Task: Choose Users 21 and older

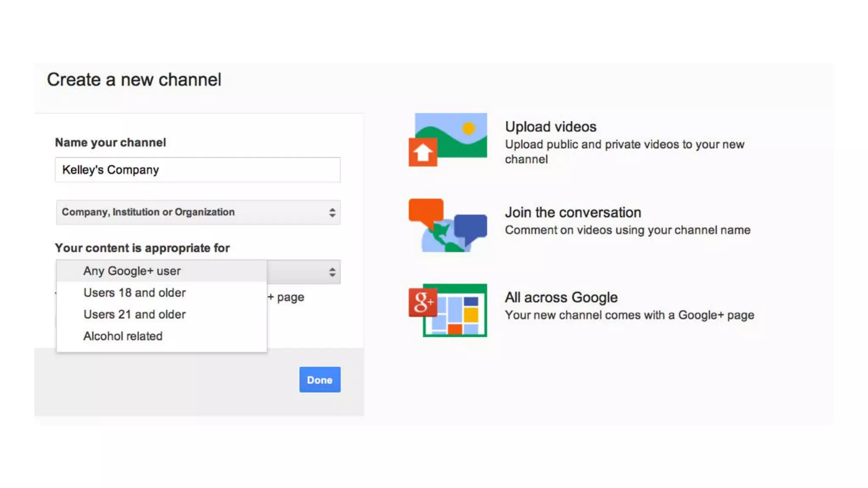Action: click(134, 314)
